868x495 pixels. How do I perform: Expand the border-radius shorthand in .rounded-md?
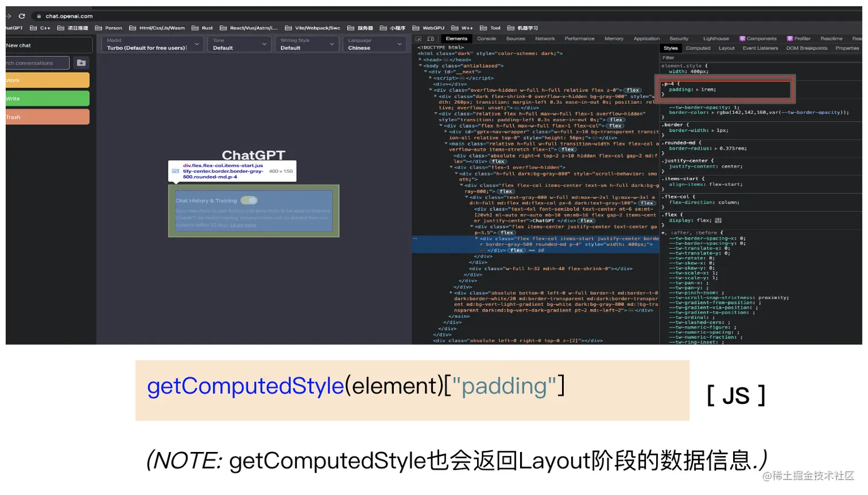tap(717, 149)
